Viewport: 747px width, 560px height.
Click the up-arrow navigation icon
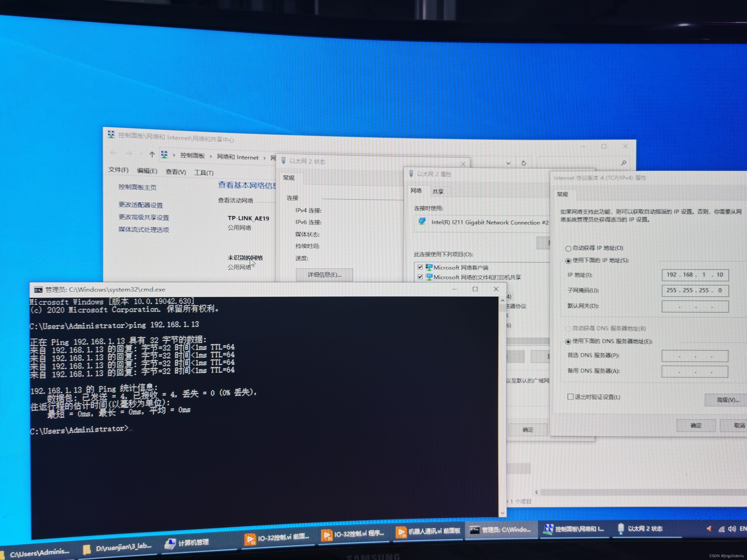tap(152, 155)
